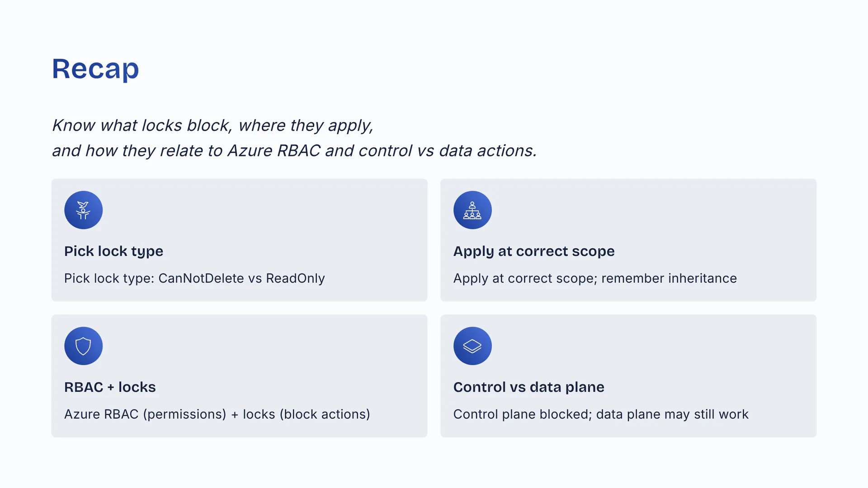The height and width of the screenshot is (488, 868).
Task: Click the hierarchy org-chart scope icon
Action: pos(472,210)
